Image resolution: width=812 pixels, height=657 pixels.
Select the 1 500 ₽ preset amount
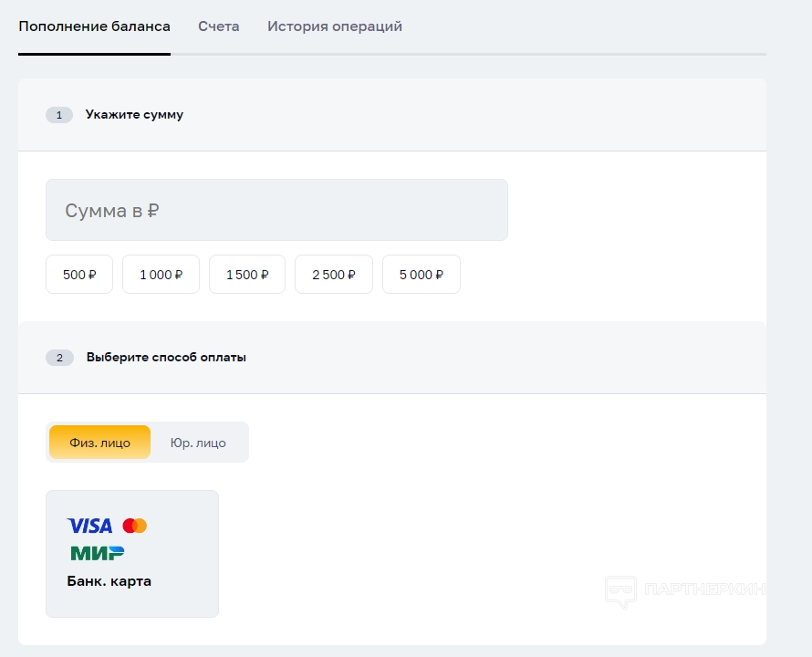click(247, 275)
